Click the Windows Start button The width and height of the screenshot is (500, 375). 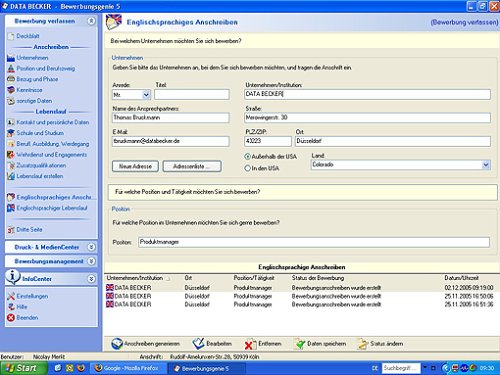23,368
